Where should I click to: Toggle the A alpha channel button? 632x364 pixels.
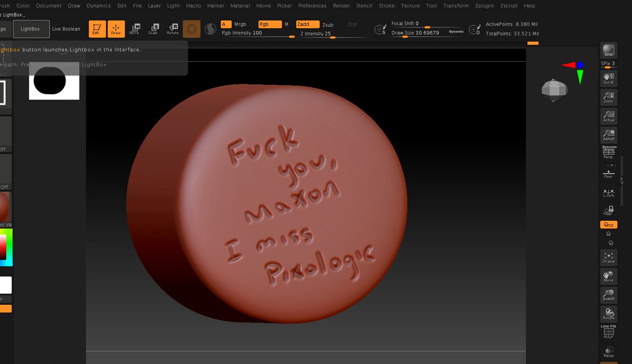click(226, 24)
